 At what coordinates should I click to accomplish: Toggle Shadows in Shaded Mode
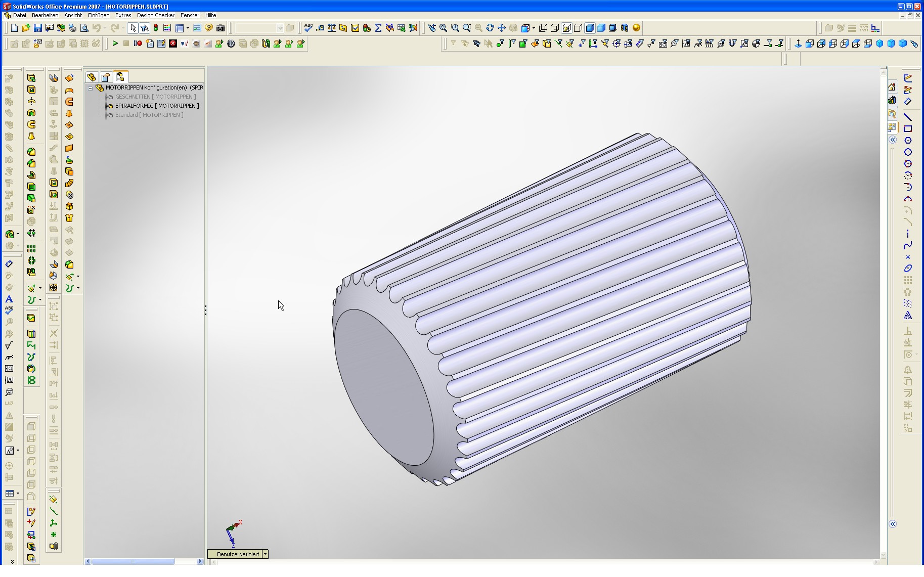[613, 28]
